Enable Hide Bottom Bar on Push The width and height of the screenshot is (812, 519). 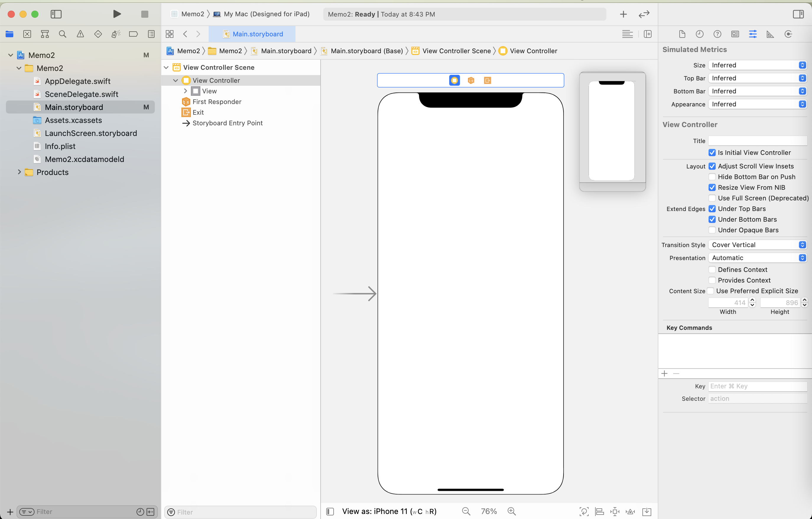[x=712, y=177]
